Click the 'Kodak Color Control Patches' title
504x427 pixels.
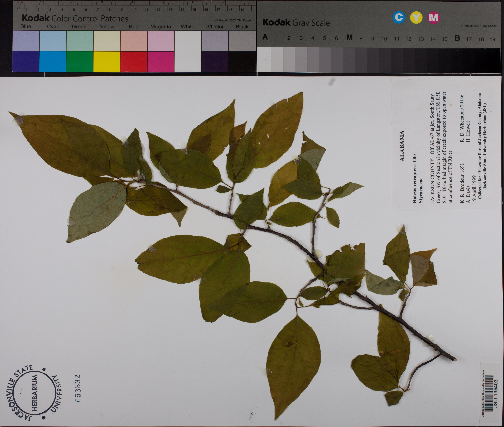(x=75, y=18)
